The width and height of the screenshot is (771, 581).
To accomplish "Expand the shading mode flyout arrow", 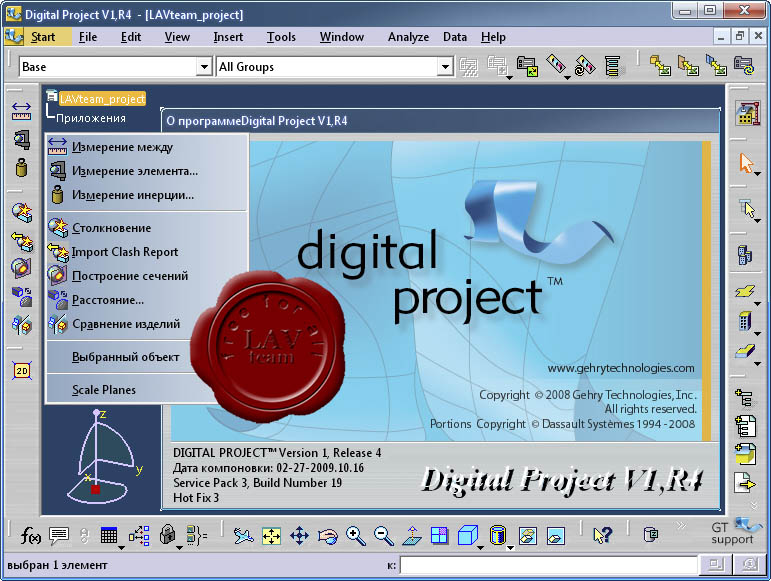I will pyautogui.click(x=510, y=547).
